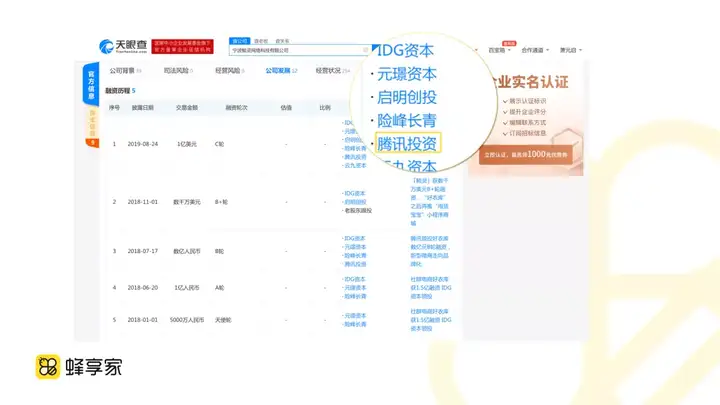Open 险峰长青 link in the 2018-07-17 row
Image resolution: width=720 pixels, height=405 pixels.
[x=355, y=256]
